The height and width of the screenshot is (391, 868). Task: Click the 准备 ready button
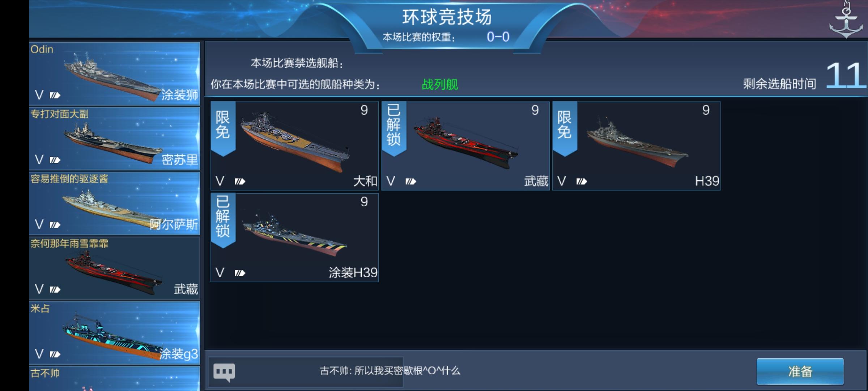point(800,371)
